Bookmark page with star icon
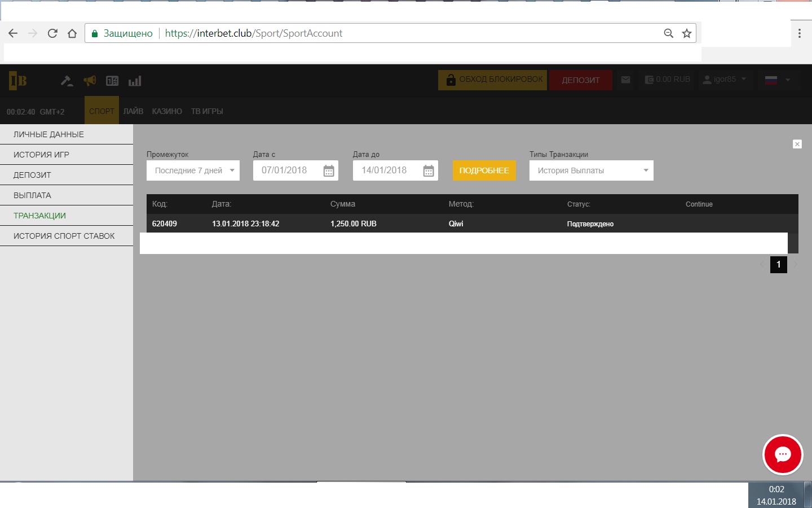812x508 pixels. (x=686, y=33)
